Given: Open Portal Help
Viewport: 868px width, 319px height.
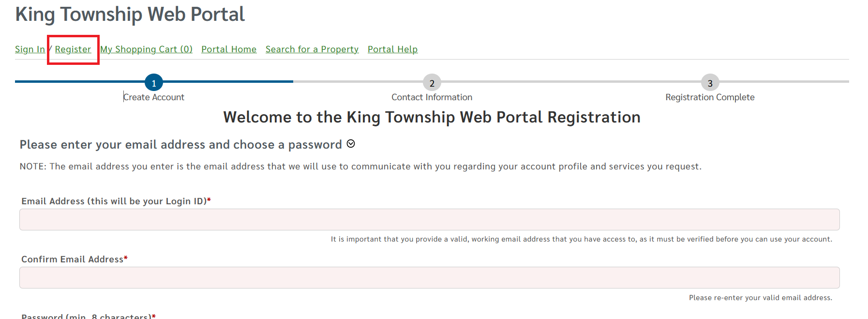Looking at the screenshot, I should (x=392, y=49).
